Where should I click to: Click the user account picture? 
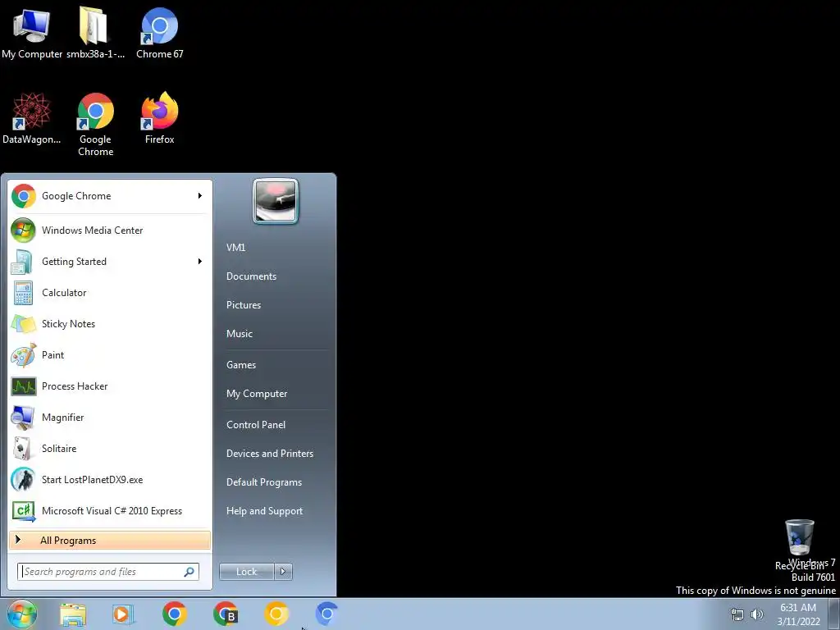pos(276,201)
